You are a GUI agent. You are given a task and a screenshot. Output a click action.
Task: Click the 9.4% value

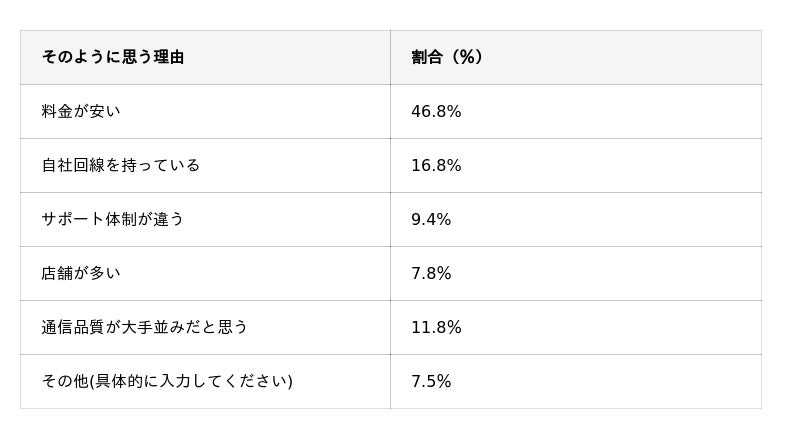(431, 219)
